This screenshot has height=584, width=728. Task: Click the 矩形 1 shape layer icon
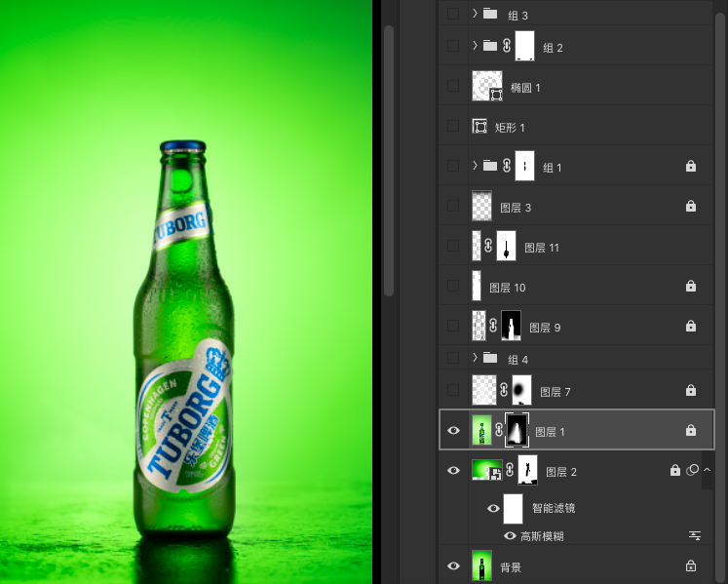click(x=479, y=126)
